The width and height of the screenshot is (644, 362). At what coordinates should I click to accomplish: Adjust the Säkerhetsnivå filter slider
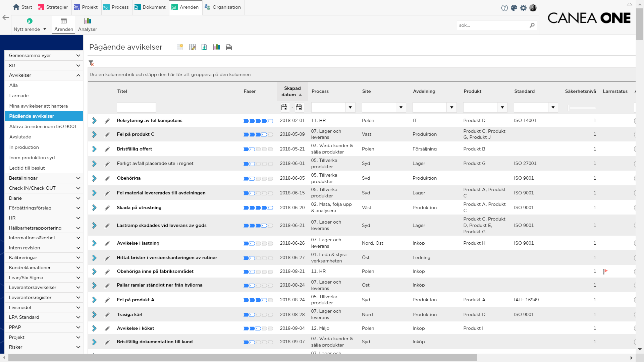[x=569, y=108]
